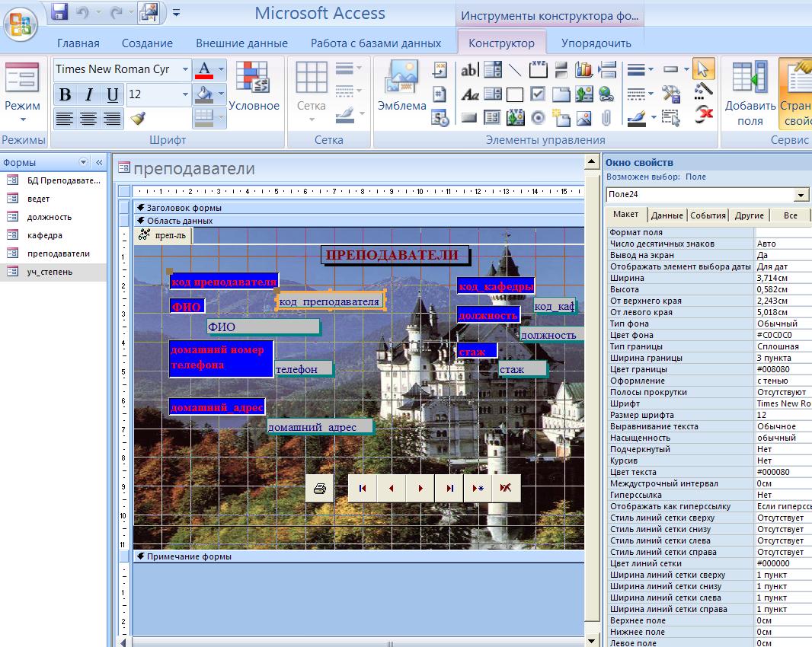Align text left in Шрифт group
This screenshot has height=647, width=812.
(64, 119)
